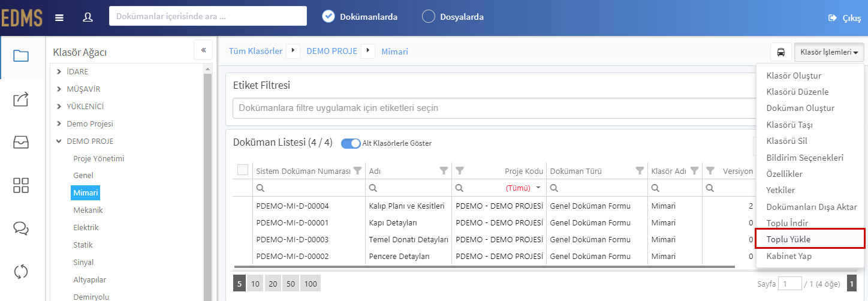Go to DEMO PROJE breadcrumb link
The width and height of the screenshot is (868, 301).
point(331,51)
